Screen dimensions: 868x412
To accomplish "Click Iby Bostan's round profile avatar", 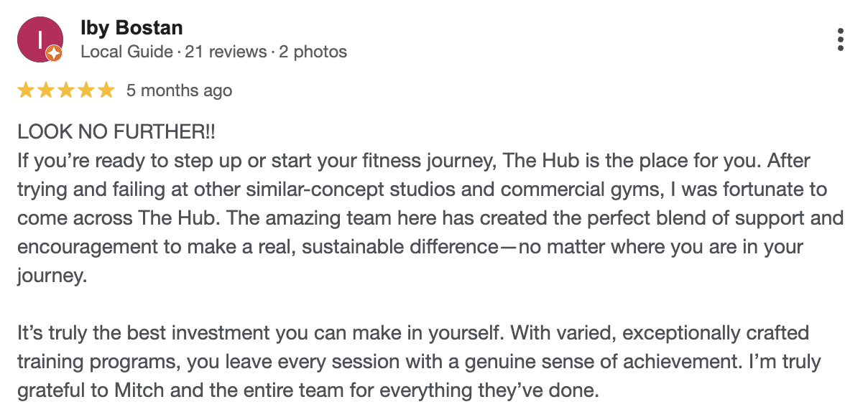I will tap(39, 40).
